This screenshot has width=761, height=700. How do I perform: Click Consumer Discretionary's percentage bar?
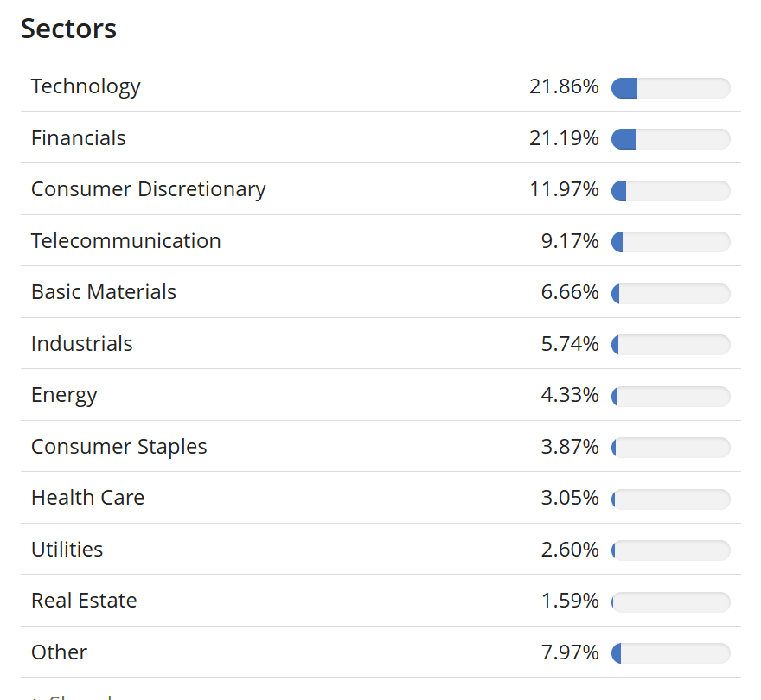670,191
